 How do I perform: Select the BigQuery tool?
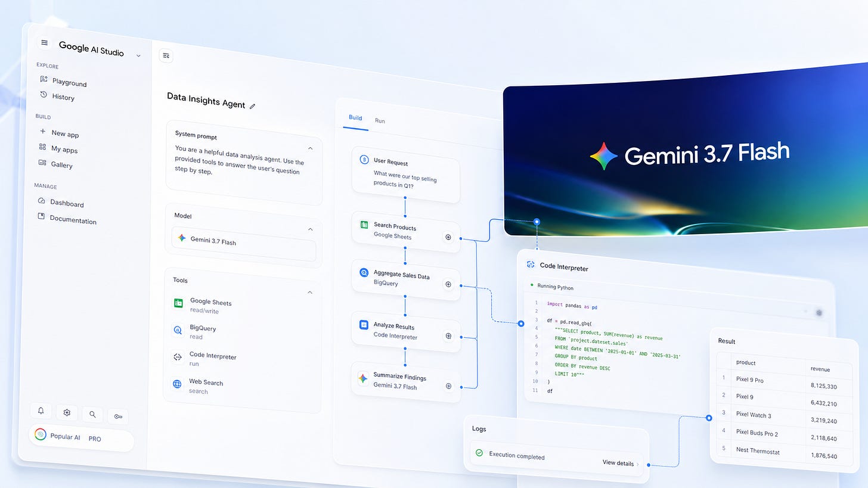pyautogui.click(x=195, y=331)
